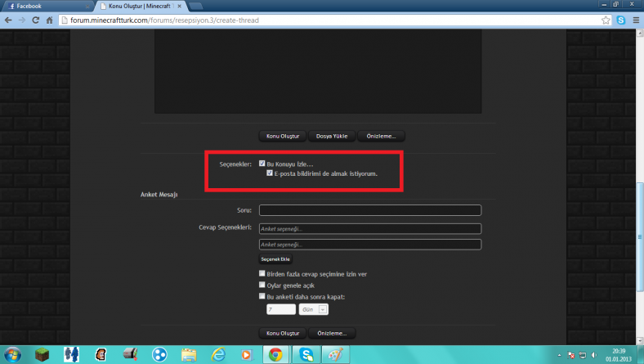Click the clock and date in tray

coord(619,355)
